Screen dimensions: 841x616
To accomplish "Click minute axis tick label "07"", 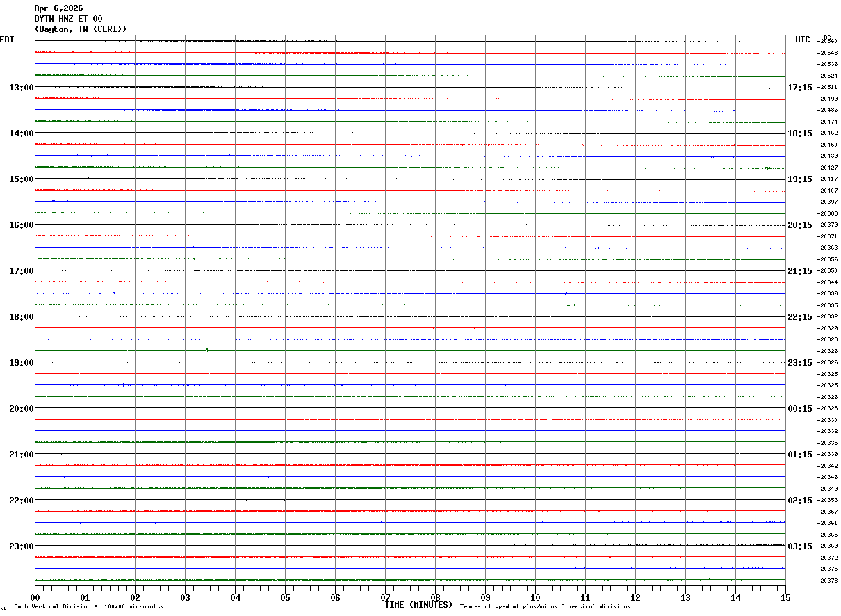I will click(385, 598).
